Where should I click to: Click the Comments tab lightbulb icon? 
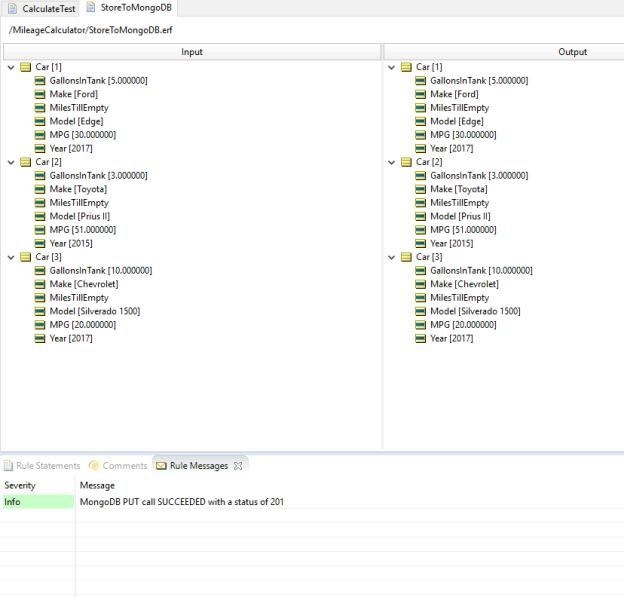pyautogui.click(x=94, y=465)
